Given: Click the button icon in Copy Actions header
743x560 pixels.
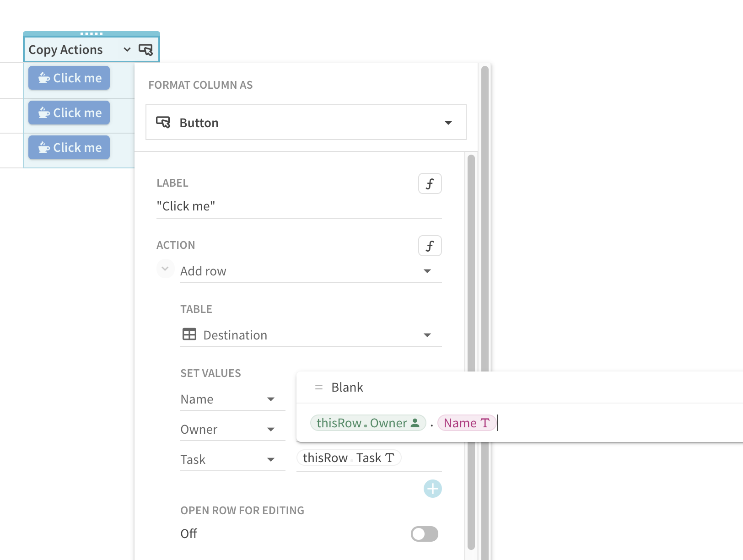Looking at the screenshot, I should pyautogui.click(x=145, y=49).
